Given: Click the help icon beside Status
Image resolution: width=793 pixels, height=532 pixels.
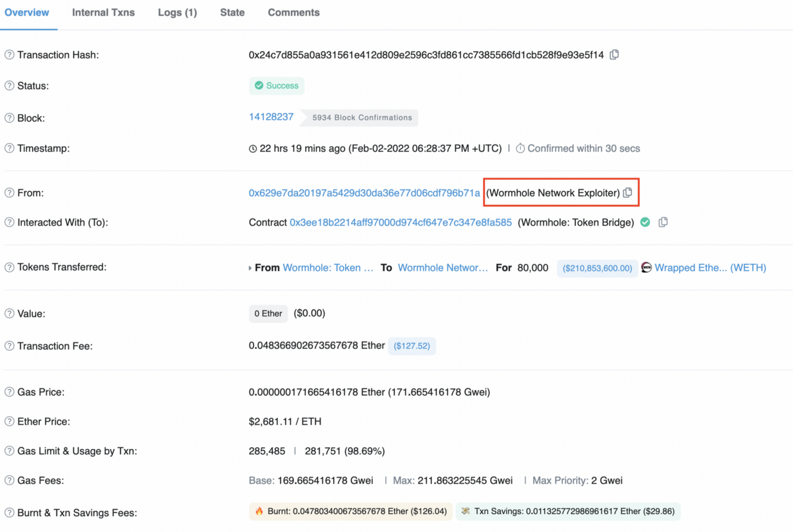Looking at the screenshot, I should click(9, 86).
